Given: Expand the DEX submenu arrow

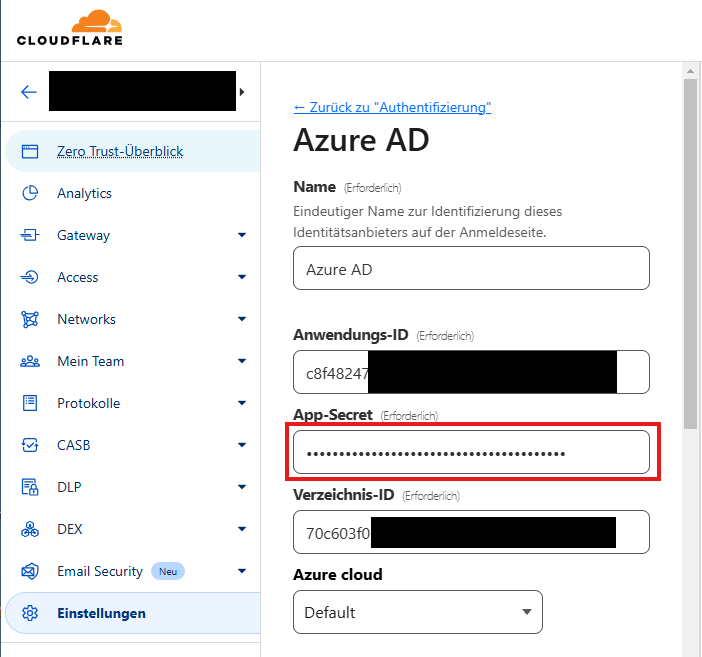Looking at the screenshot, I should click(x=242, y=529).
